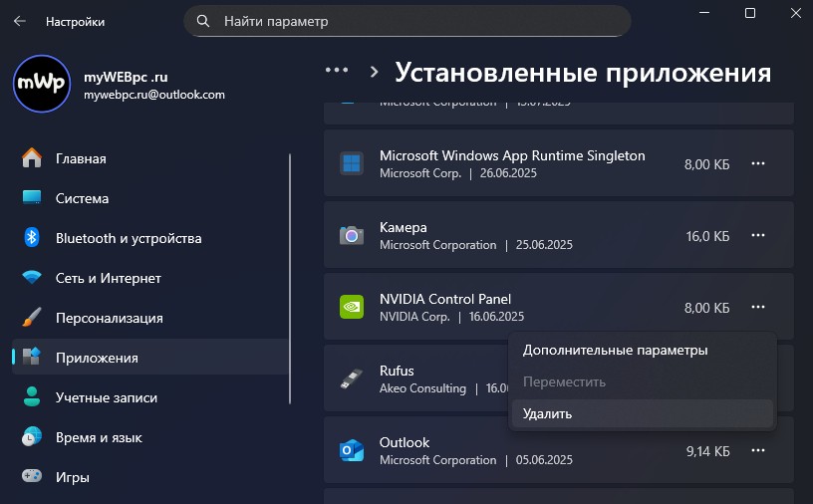Click the 16,0 КБ size for Камера
The height and width of the screenshot is (504, 813).
pyautogui.click(x=707, y=236)
